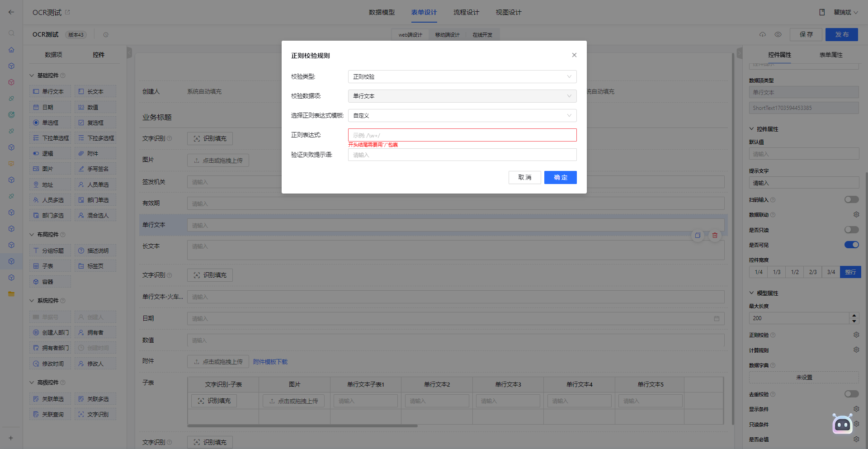Increase the 最大长度 value

[x=854, y=316]
